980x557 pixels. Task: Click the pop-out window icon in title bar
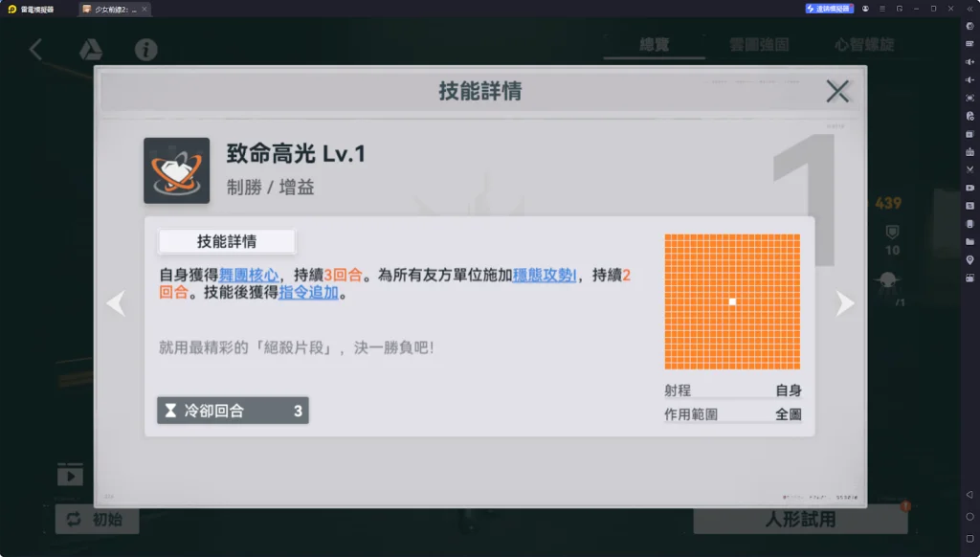900,9
